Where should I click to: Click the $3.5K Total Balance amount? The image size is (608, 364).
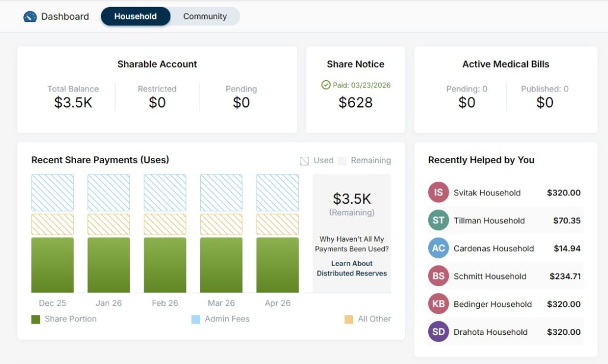point(72,102)
